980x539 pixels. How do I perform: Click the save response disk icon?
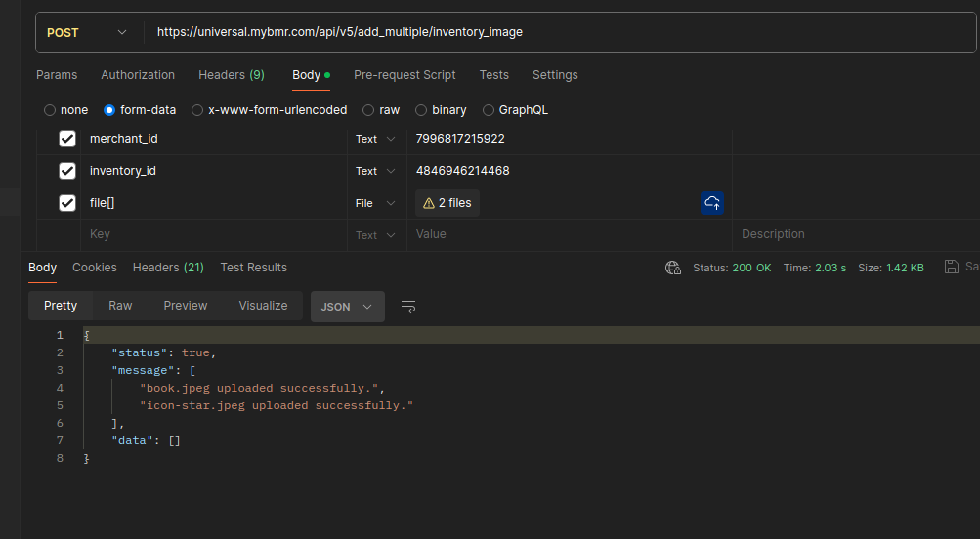[x=952, y=268]
